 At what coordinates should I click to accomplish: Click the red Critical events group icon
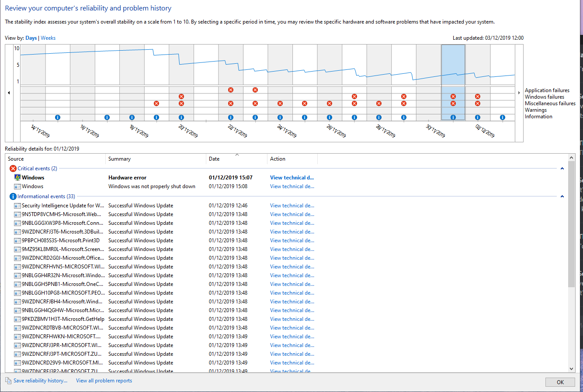(x=13, y=168)
